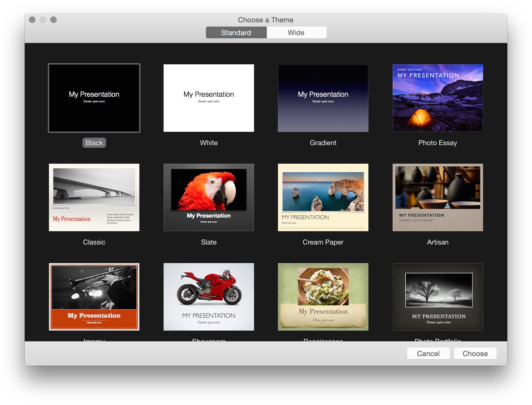532x405 pixels.
Task: Click the White theme label
Action: coord(209,143)
